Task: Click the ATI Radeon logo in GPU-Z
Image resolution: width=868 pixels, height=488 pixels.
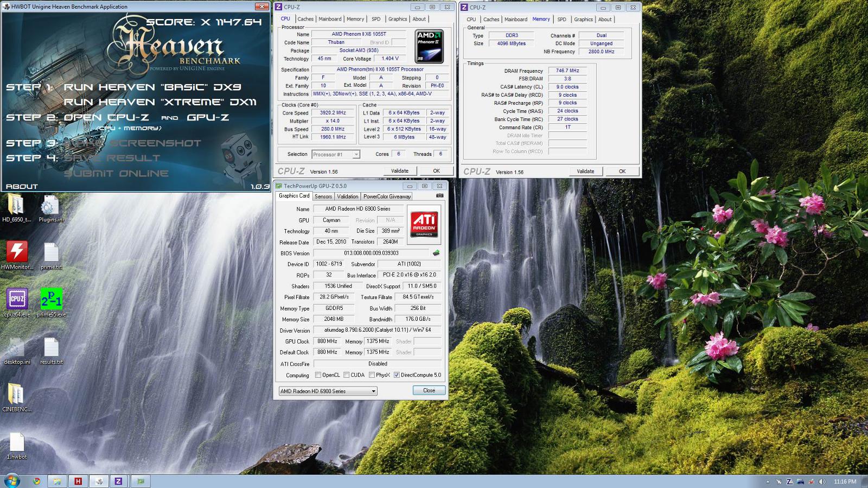Action: [x=424, y=225]
